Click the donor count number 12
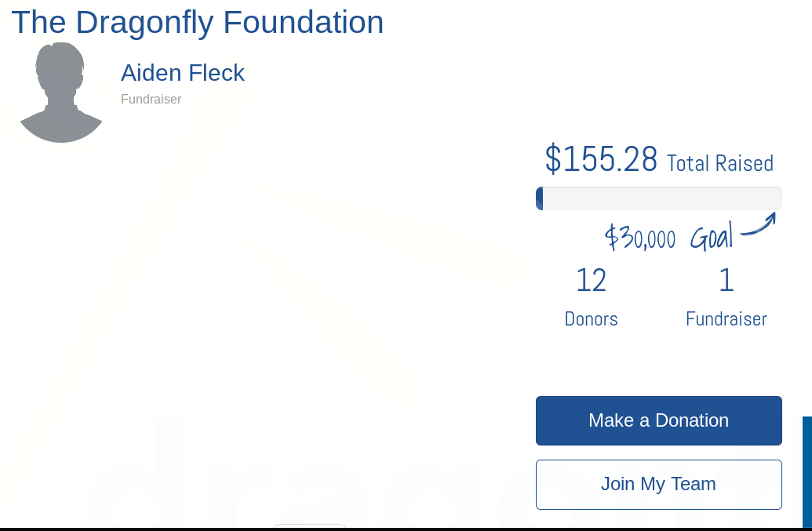The height and width of the screenshot is (531, 812). [591, 280]
